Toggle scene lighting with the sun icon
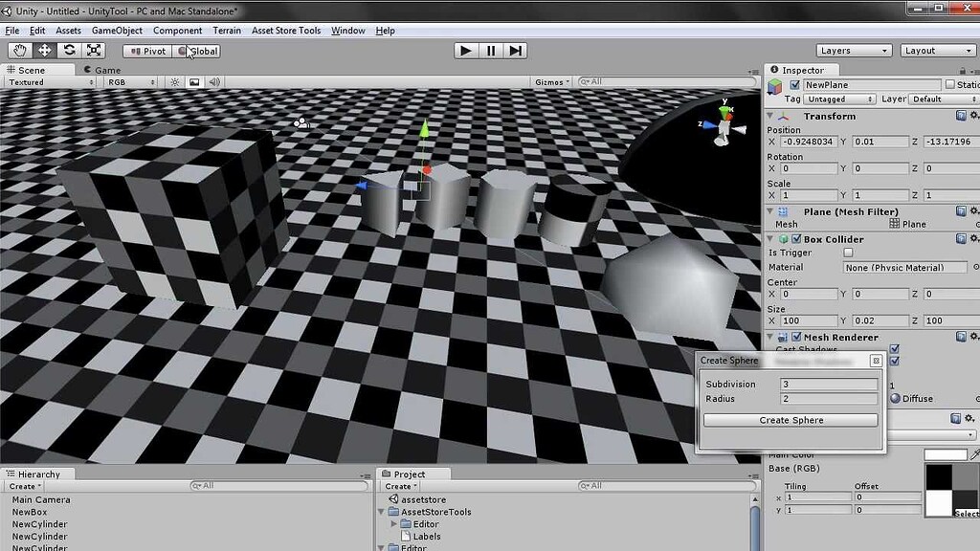The width and height of the screenshot is (980, 551). tap(172, 82)
